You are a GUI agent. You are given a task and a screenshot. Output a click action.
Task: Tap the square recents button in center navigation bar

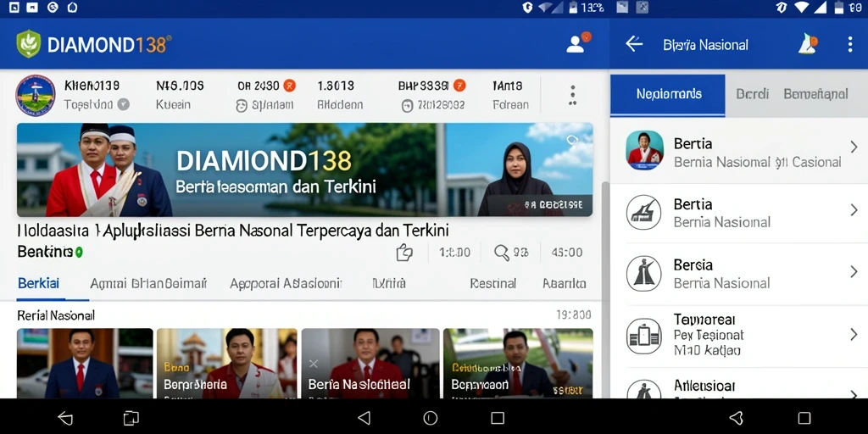pyautogui.click(x=498, y=418)
